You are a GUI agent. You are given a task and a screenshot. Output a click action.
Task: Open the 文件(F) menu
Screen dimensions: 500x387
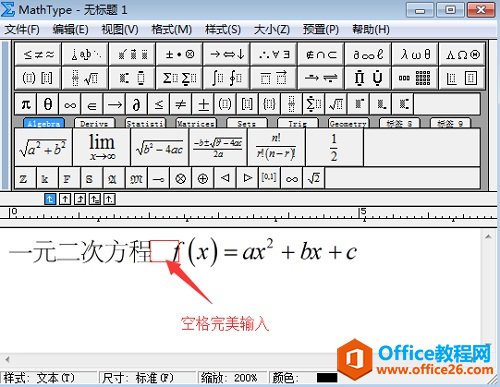(x=22, y=30)
